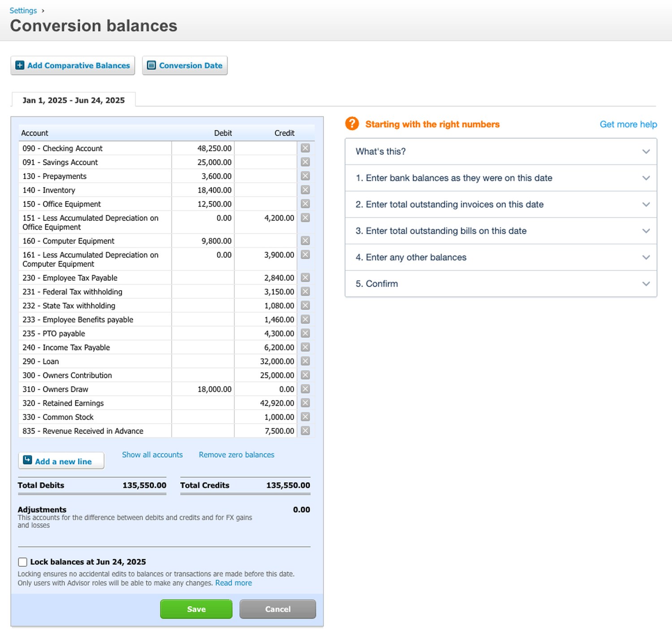Remove the 235 - PTO payable line

pos(306,333)
